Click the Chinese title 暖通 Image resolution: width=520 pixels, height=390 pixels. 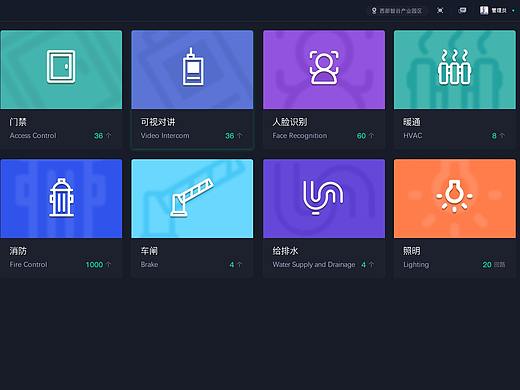pyautogui.click(x=412, y=122)
